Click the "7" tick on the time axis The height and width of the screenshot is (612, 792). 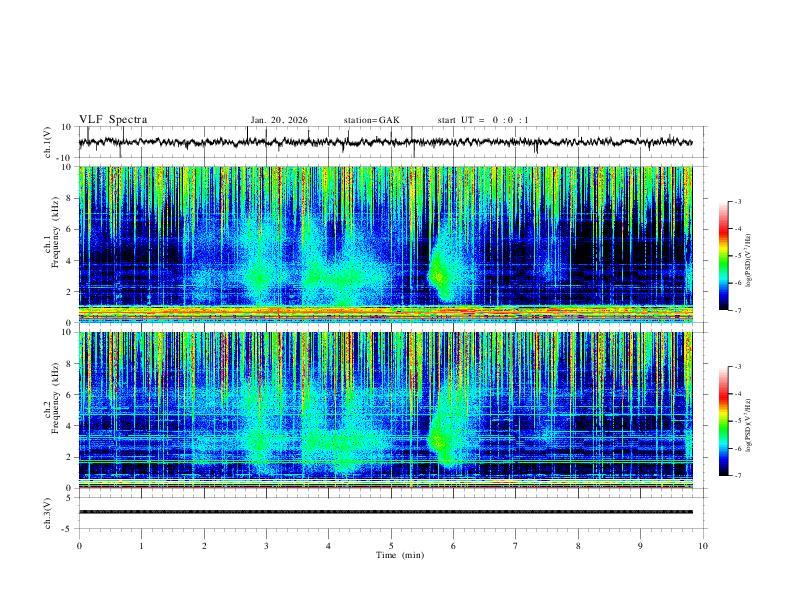(x=516, y=546)
